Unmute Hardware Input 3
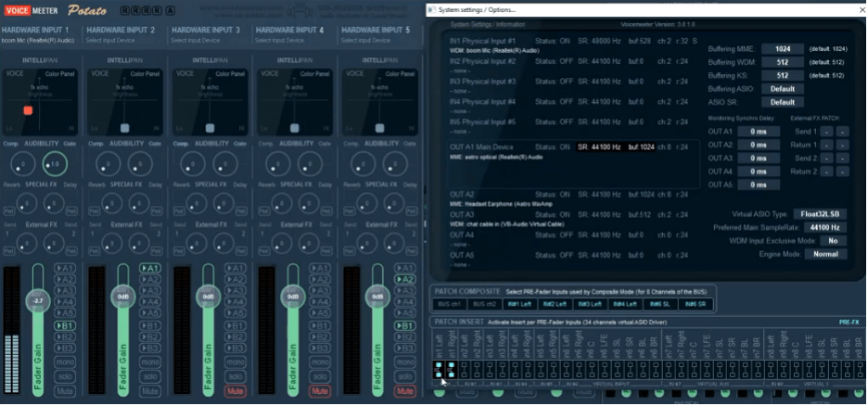 pos(235,391)
